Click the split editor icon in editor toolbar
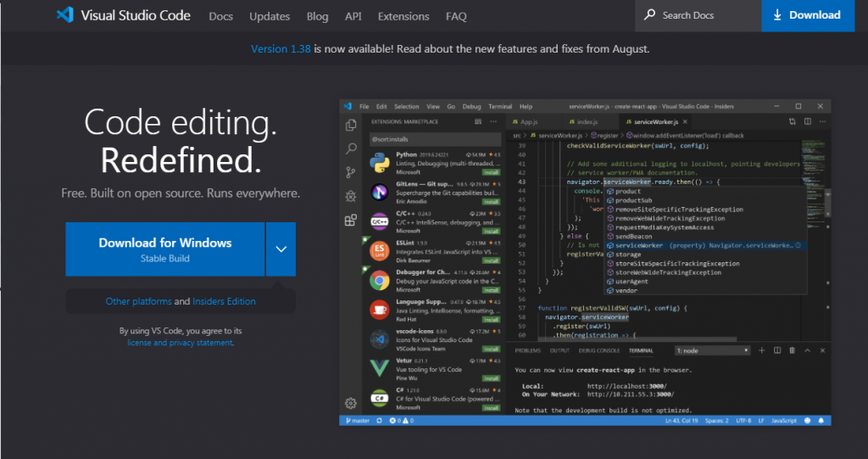Viewport: 868px width, 459px height. point(808,121)
